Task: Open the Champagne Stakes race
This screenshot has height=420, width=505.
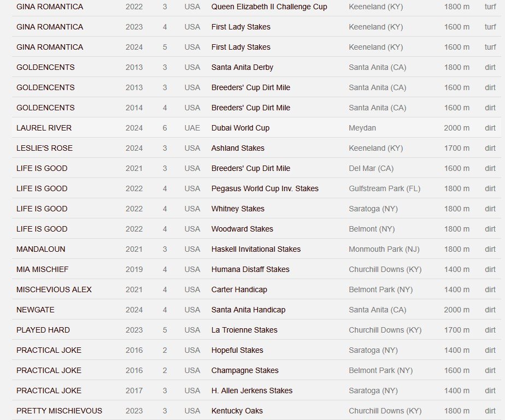Action: click(245, 371)
